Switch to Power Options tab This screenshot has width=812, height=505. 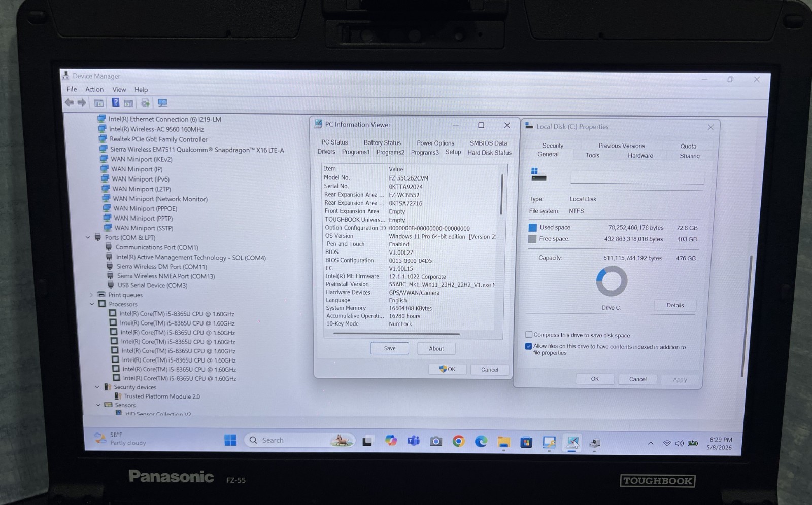point(435,143)
